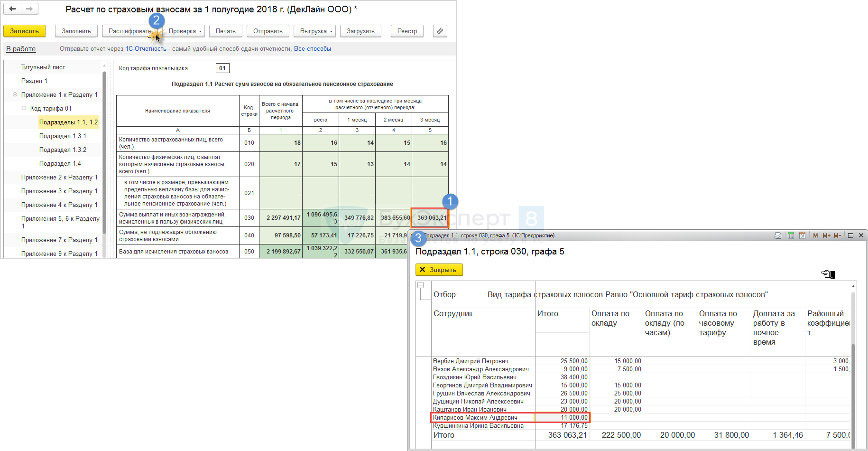This screenshot has width=868, height=451.
Task: Select Приложение 7 к Разделу 1
Action: coord(59,240)
